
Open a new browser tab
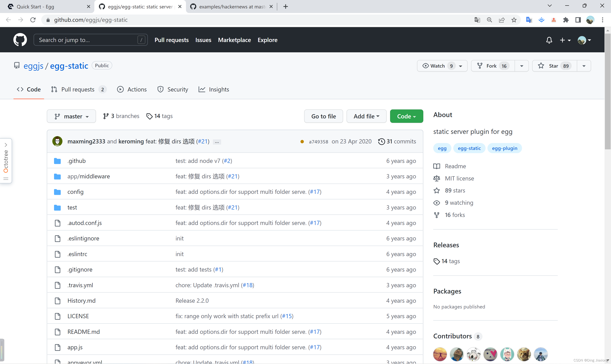pyautogui.click(x=286, y=7)
